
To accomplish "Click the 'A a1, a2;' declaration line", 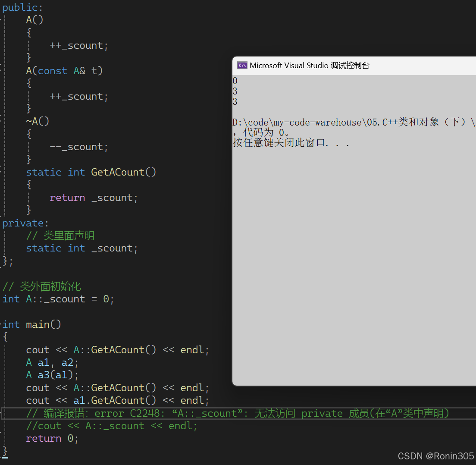I will [x=52, y=363].
